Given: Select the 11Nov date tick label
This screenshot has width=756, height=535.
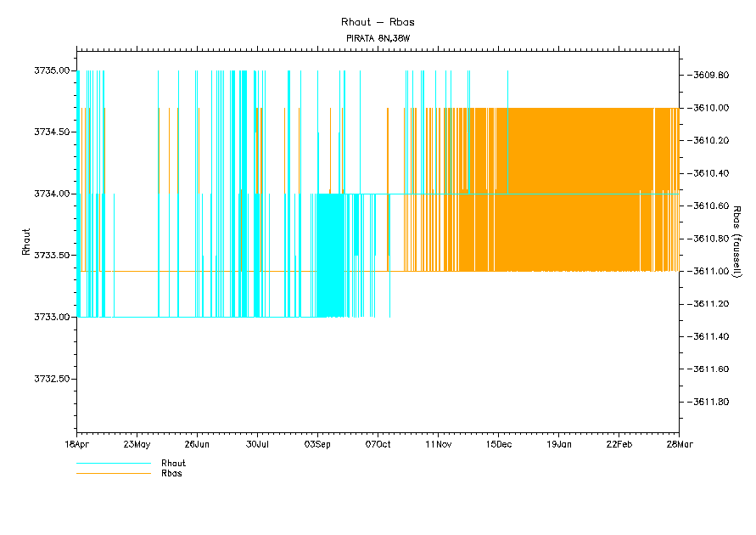Looking at the screenshot, I should point(438,443).
